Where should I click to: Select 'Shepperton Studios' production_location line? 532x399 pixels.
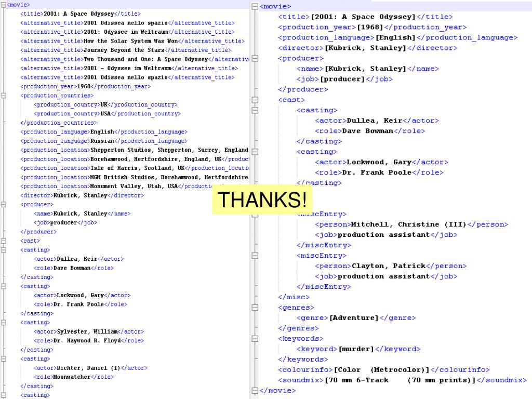(135, 150)
